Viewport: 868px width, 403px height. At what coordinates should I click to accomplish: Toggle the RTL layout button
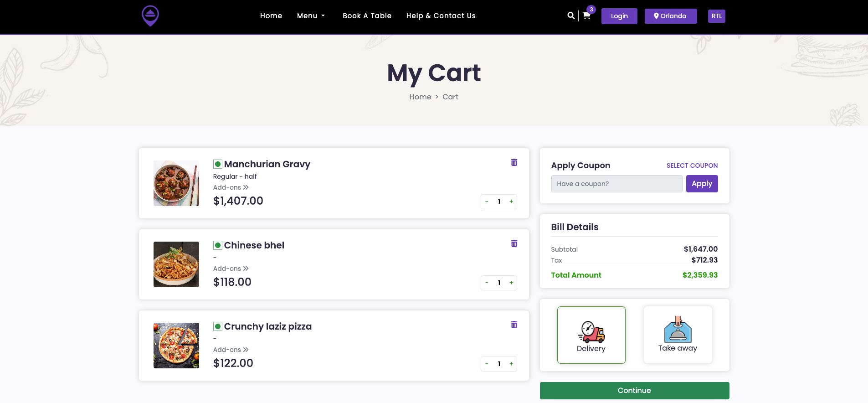click(716, 16)
